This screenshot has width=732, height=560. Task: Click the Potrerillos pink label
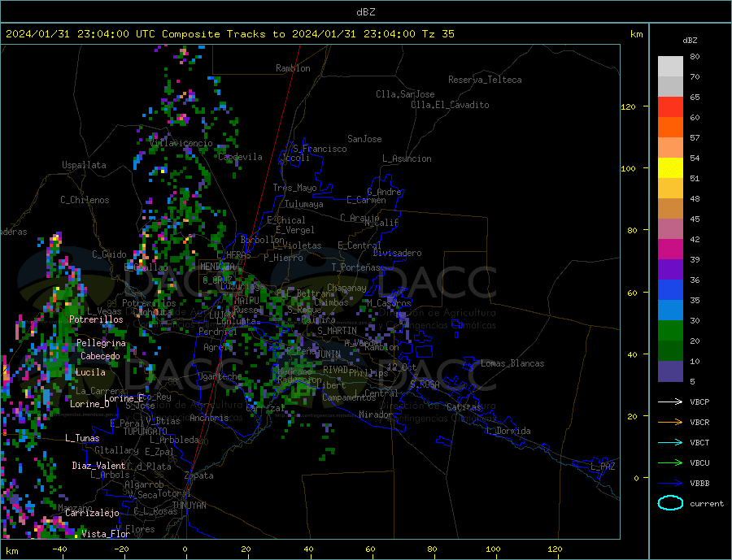(96, 319)
